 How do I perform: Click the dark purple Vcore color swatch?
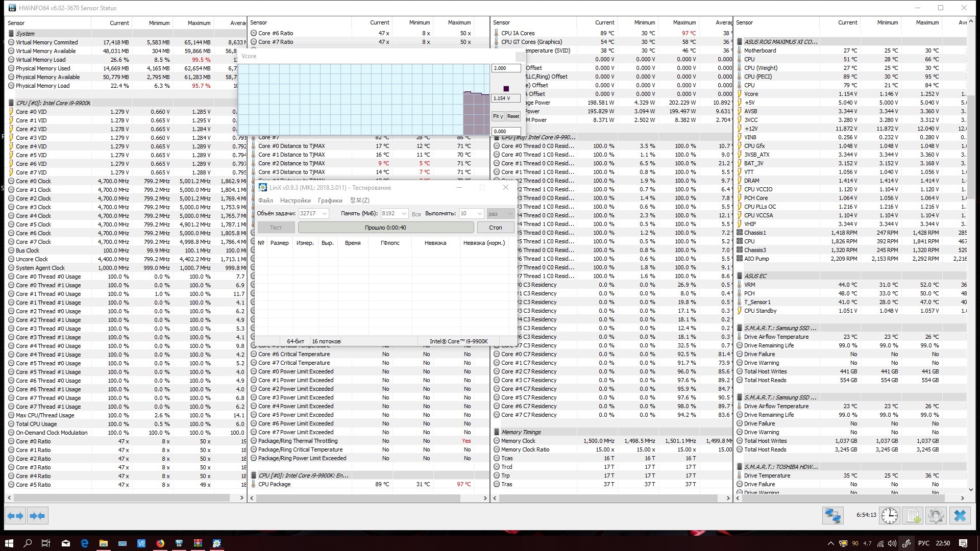(506, 89)
